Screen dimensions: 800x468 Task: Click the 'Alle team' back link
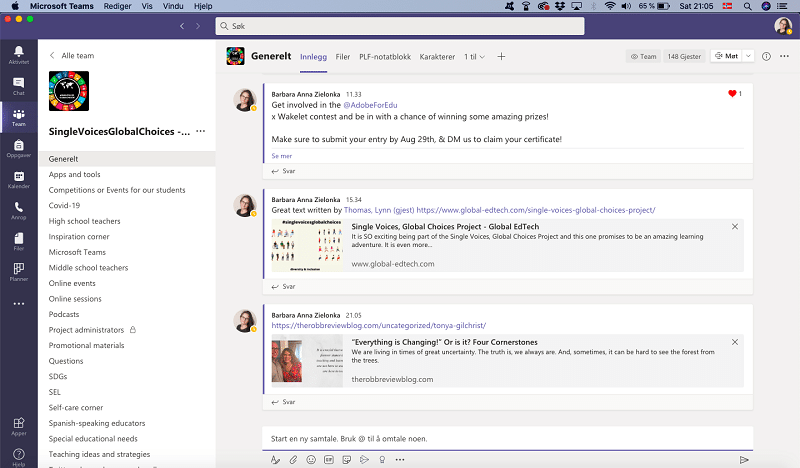[75, 56]
